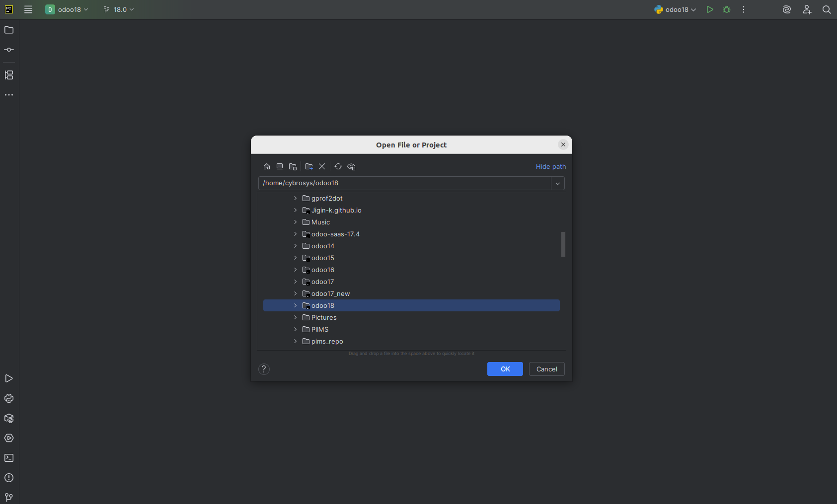
Task: Show more tool windows in left sidebar
Action: pyautogui.click(x=9, y=95)
